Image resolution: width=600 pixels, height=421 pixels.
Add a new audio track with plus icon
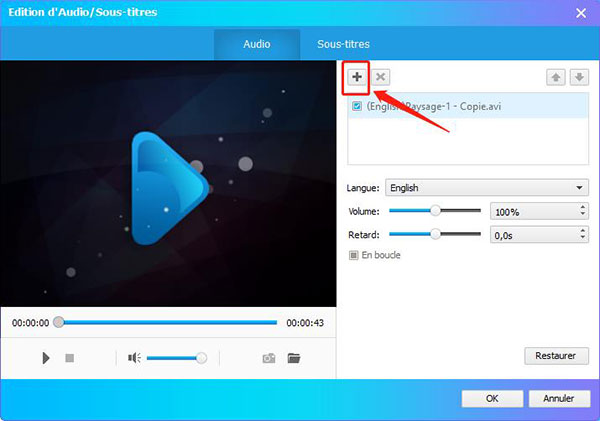[357, 77]
